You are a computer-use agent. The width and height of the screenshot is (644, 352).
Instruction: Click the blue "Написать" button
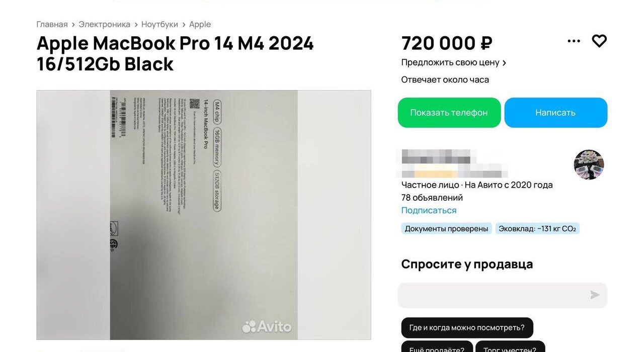click(556, 113)
